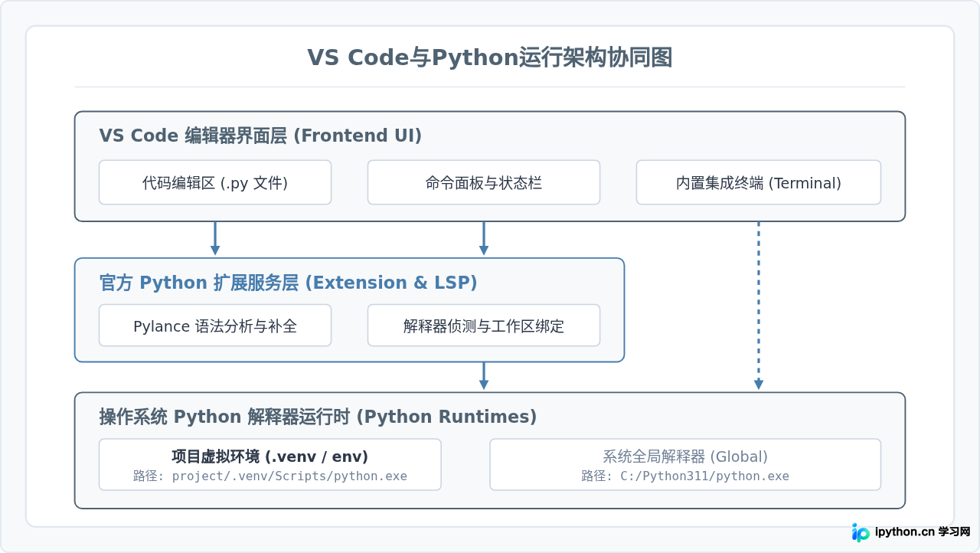This screenshot has width=980, height=553.
Task: Click the "解释器侦测与工作区绑定" box
Action: pos(484,326)
